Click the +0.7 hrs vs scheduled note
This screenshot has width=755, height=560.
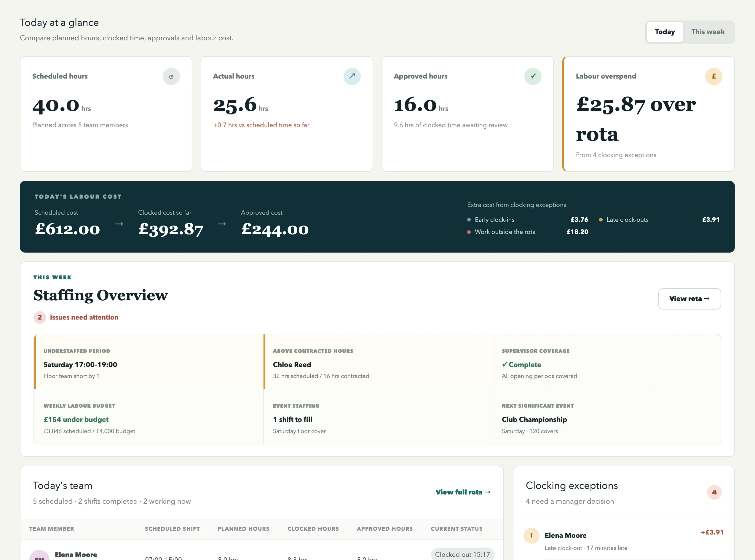[x=261, y=125]
